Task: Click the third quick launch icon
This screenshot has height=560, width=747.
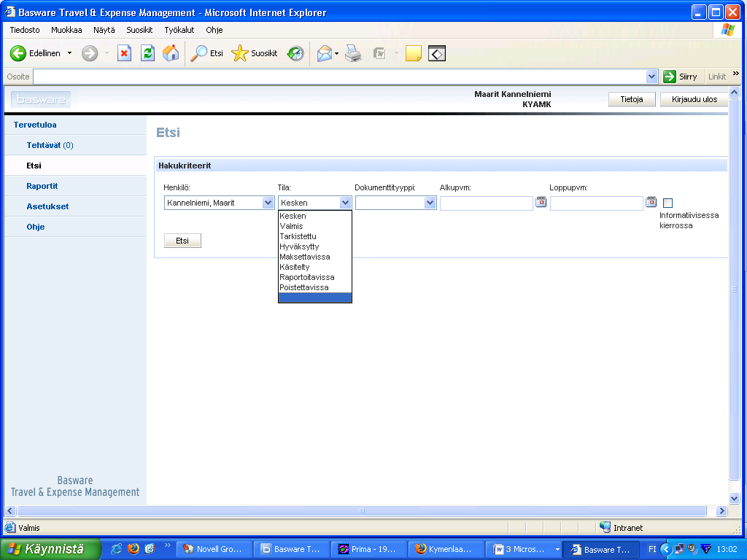Action: (150, 548)
